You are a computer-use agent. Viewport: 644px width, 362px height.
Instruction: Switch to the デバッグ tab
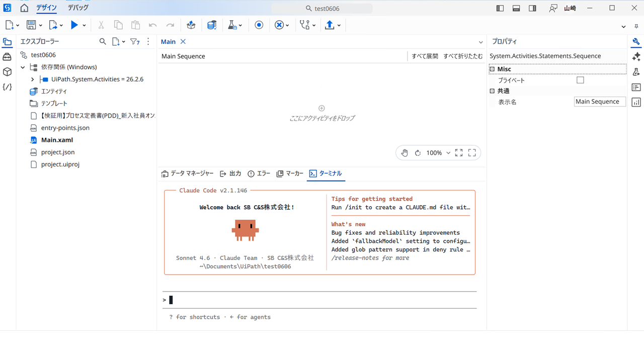(78, 8)
